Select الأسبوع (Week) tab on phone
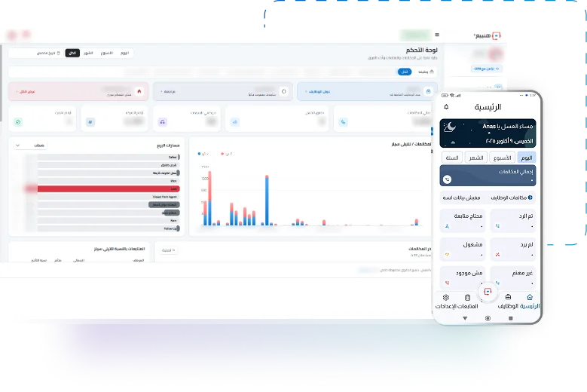Viewport: 587px width, 392px height. (502, 158)
